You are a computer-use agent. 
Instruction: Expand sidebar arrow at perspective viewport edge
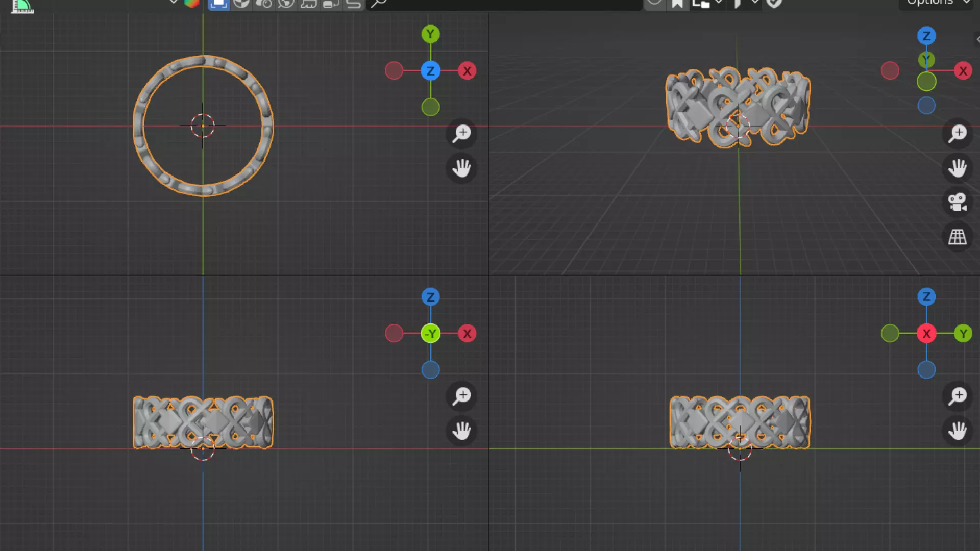coord(977,39)
